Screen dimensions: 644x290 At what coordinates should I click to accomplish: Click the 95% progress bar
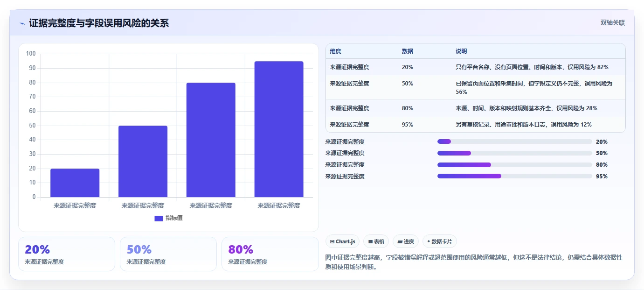tap(515, 176)
